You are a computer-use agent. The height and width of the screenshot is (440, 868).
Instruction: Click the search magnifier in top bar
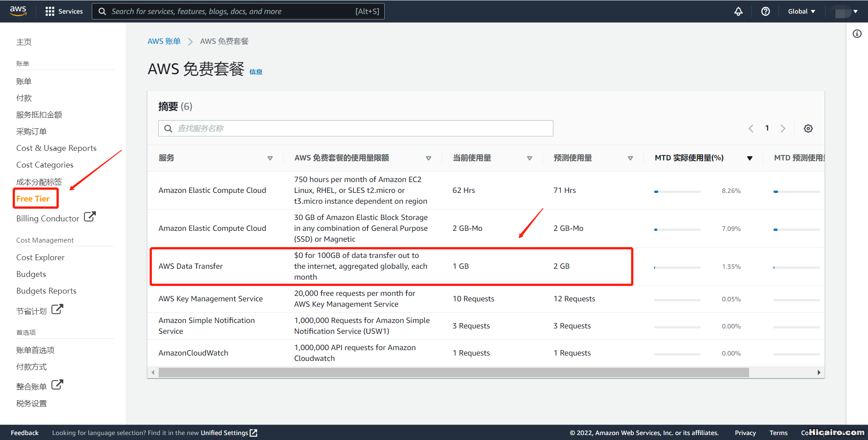click(103, 11)
